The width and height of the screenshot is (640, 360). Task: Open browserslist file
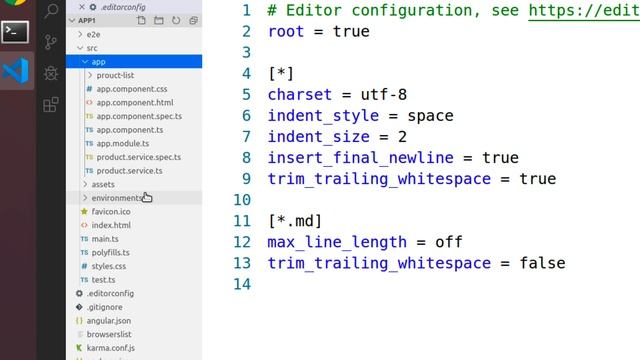pyautogui.click(x=109, y=334)
